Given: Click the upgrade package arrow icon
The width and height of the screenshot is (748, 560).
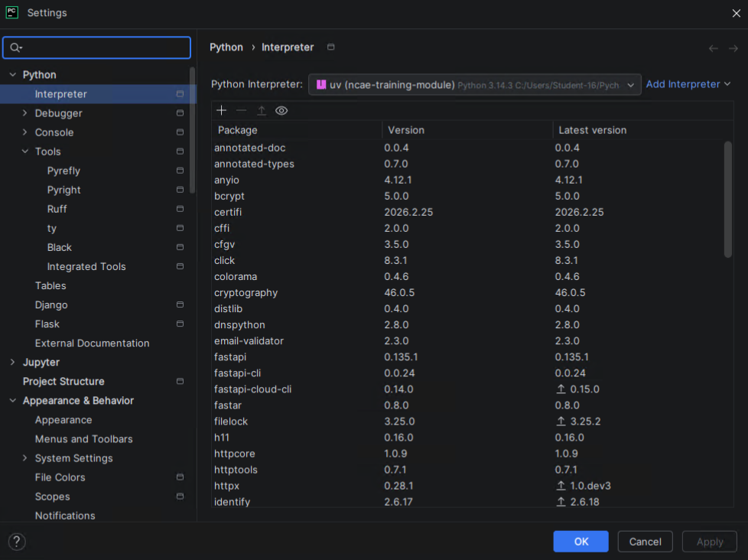Looking at the screenshot, I should click(262, 111).
